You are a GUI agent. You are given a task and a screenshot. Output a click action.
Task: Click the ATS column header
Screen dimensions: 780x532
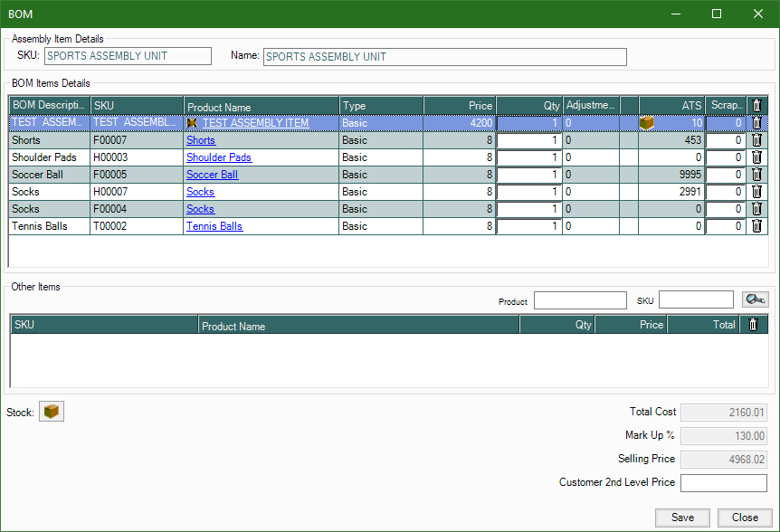coord(671,106)
